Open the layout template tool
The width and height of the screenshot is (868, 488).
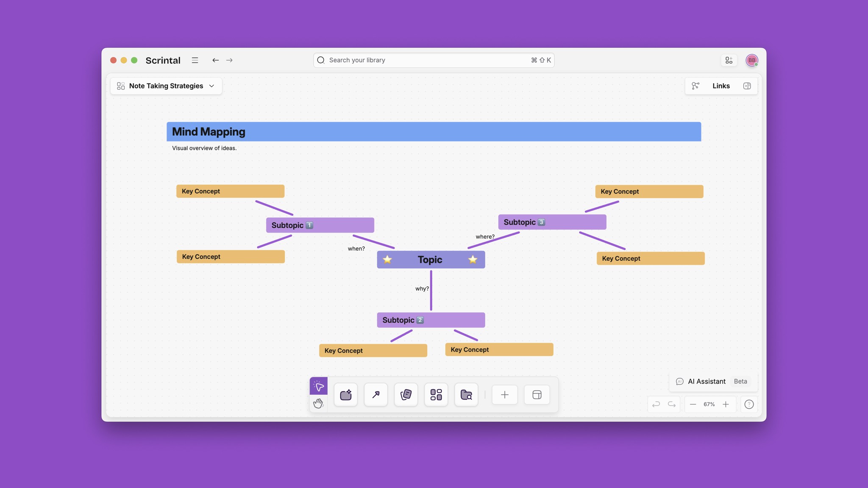(537, 395)
